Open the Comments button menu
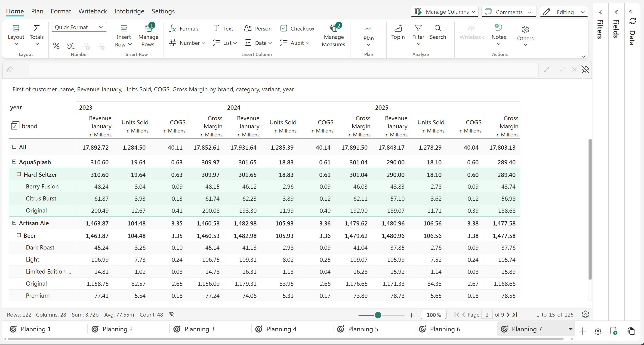 coord(509,12)
